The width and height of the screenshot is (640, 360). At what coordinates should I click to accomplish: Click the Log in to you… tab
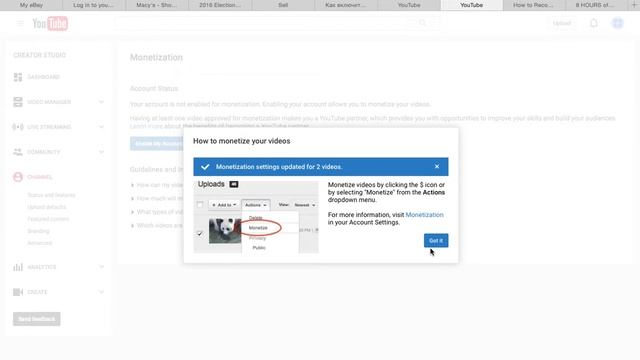pyautogui.click(x=94, y=5)
